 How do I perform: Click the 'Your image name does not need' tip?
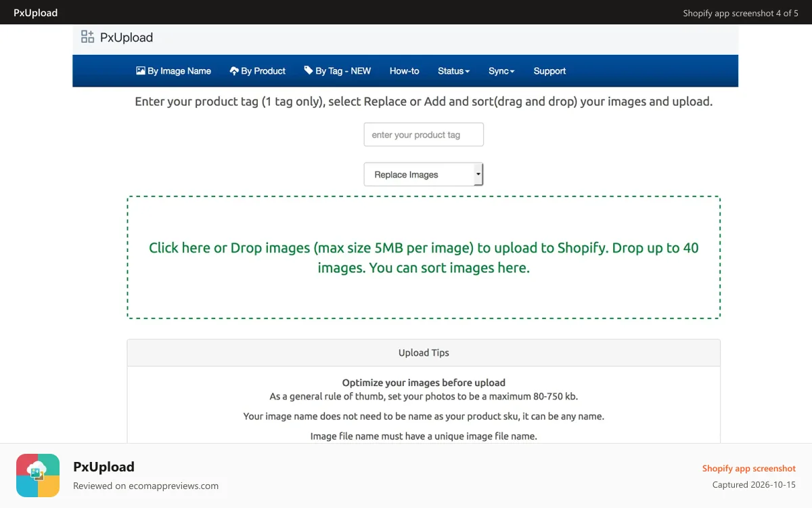tap(424, 416)
